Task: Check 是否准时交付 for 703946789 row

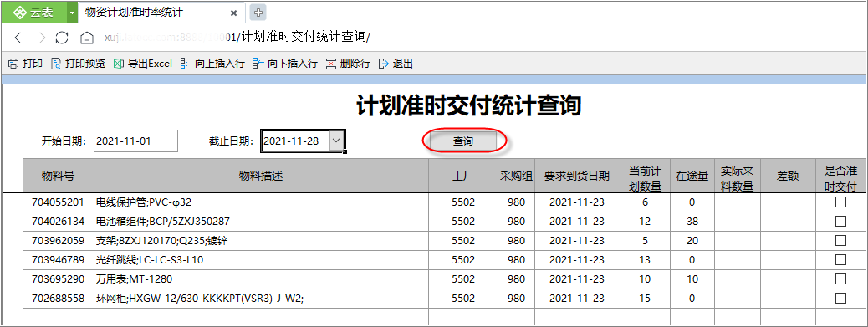Action: tap(840, 259)
